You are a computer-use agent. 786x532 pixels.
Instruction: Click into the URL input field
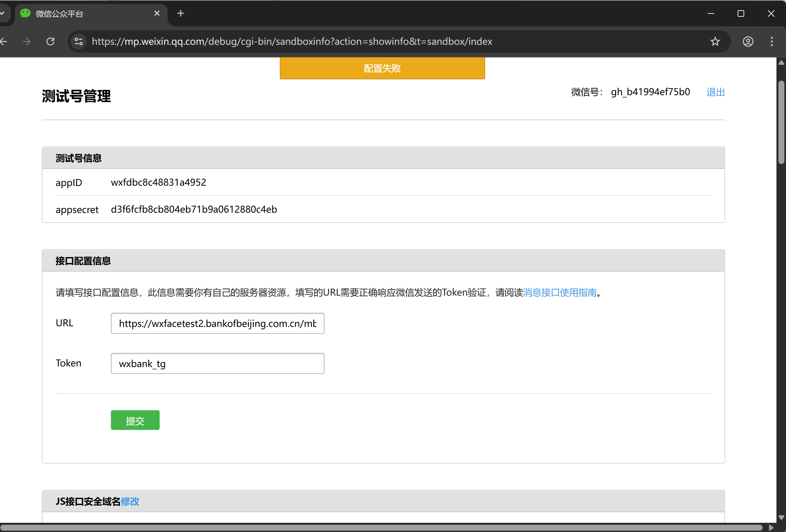[217, 323]
